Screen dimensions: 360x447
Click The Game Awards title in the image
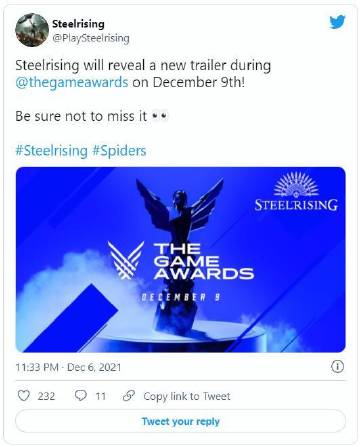click(203, 261)
